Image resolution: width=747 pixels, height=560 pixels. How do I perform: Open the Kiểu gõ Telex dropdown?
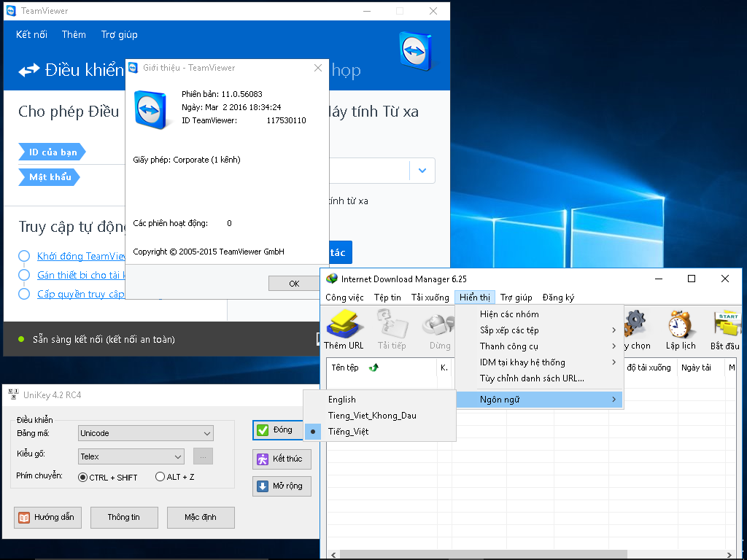click(x=131, y=456)
